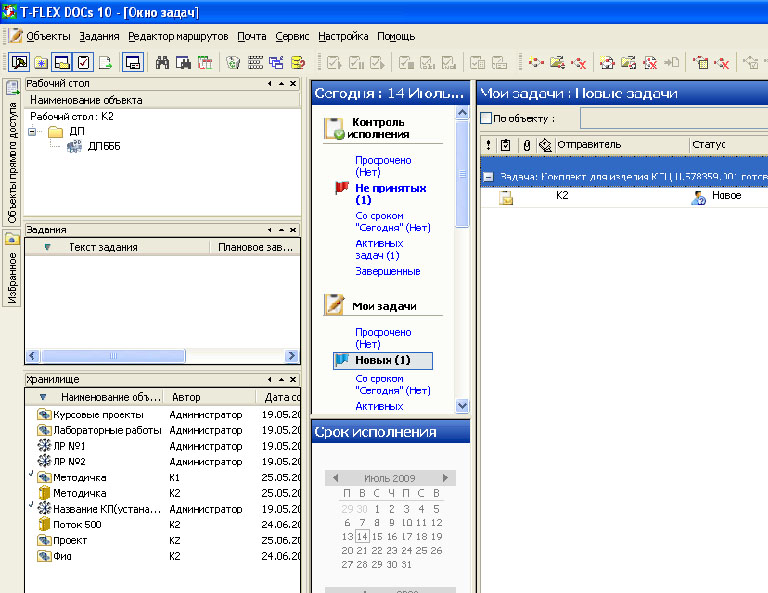Toggle the checkbox tasks toolbar button

[83, 63]
